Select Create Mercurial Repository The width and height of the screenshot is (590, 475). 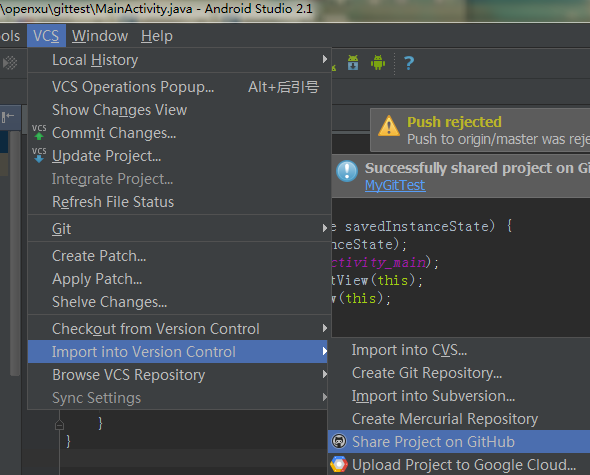(459, 419)
